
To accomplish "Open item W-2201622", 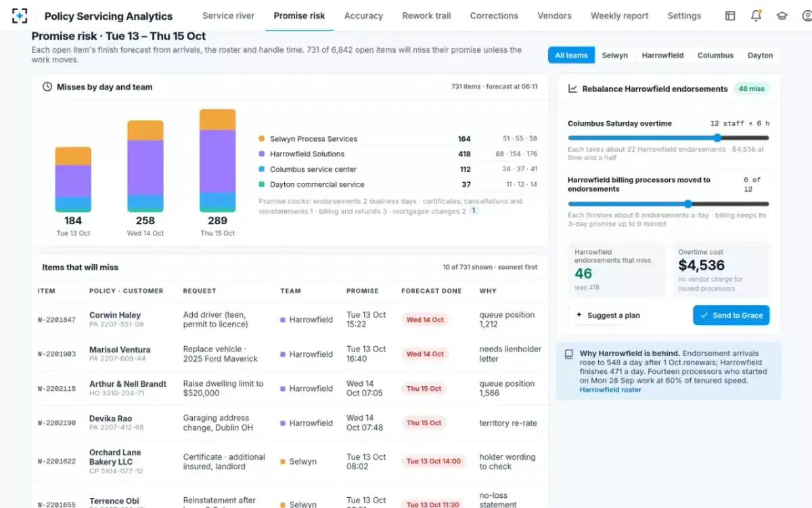I will [x=57, y=462].
